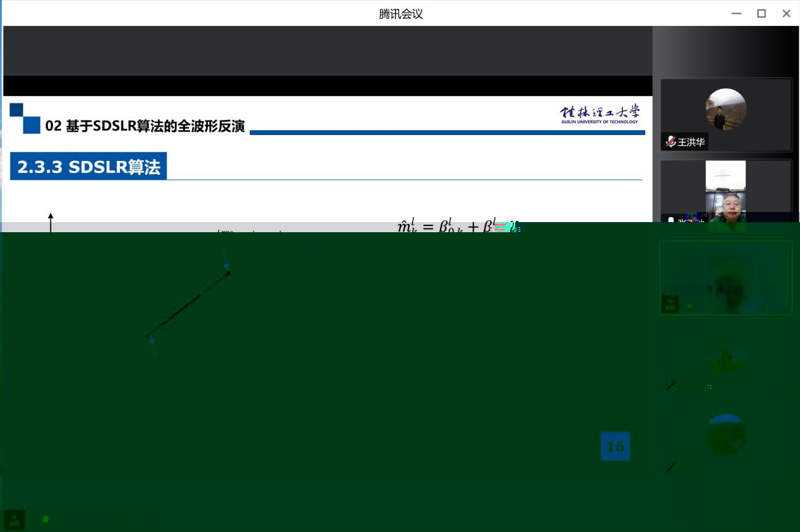Image resolution: width=800 pixels, height=532 pixels.
Task: Click the heading 2.3.3 SDSLR算法
Action: tap(88, 167)
